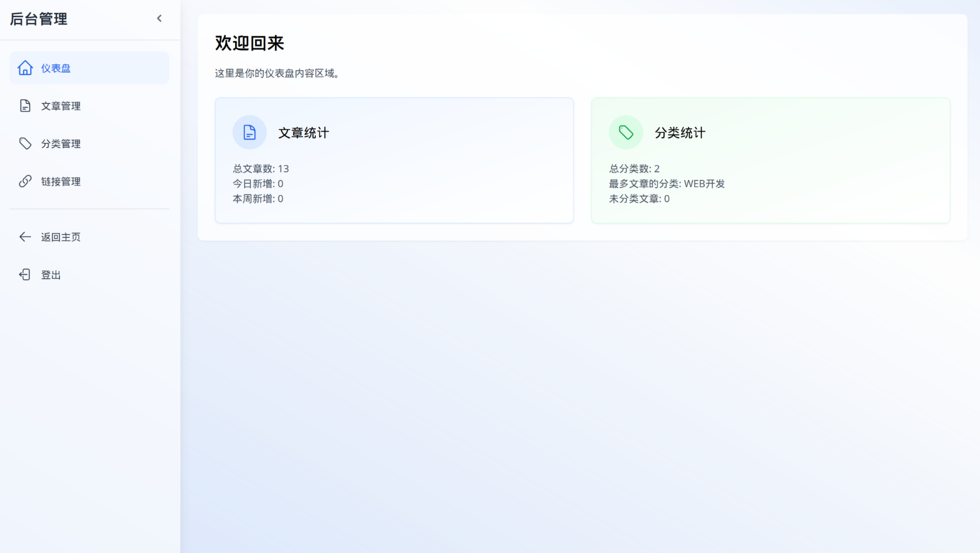Click the tag icon beside 分类管理

(x=25, y=143)
